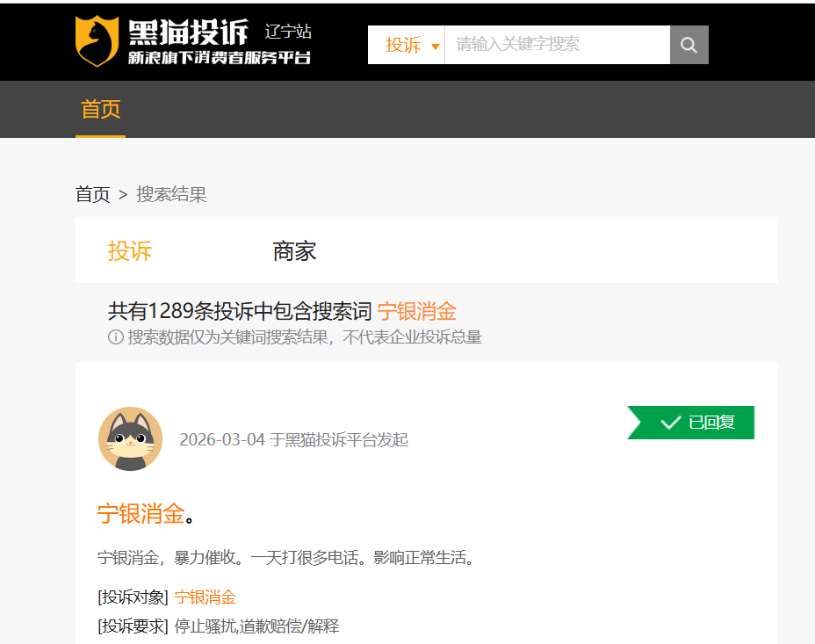Screen dimensions: 815x644
Task: Open the complaint title 宁银消金。
Action: tap(146, 514)
